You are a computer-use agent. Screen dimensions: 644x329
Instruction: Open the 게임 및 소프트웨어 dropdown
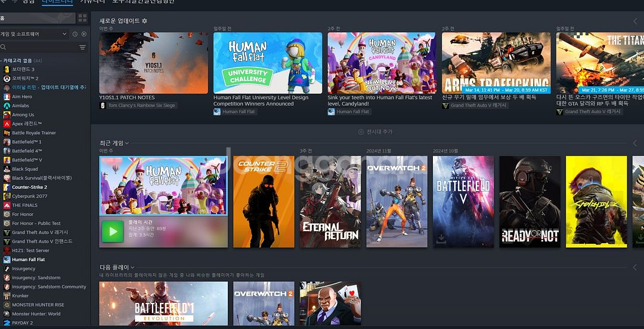(35, 34)
